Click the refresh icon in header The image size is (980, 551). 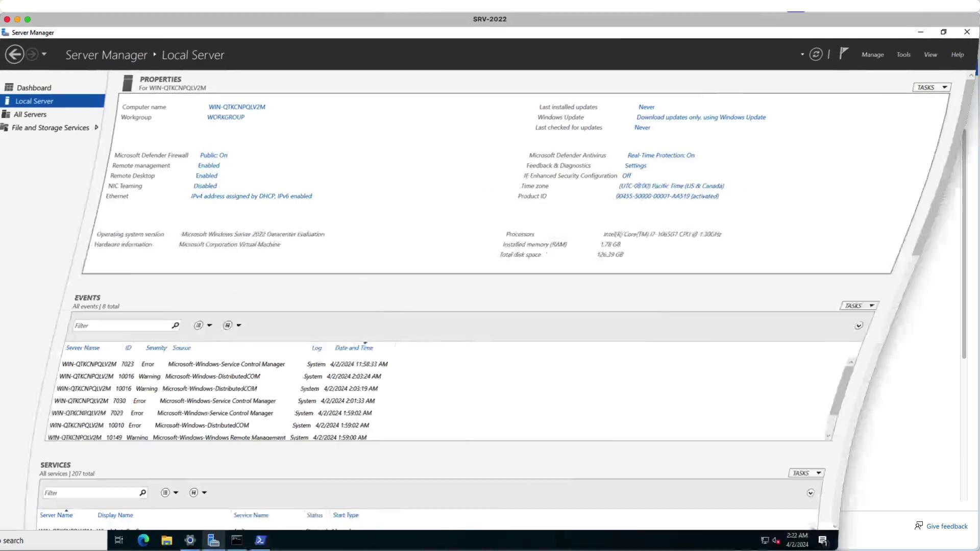pyautogui.click(x=816, y=54)
